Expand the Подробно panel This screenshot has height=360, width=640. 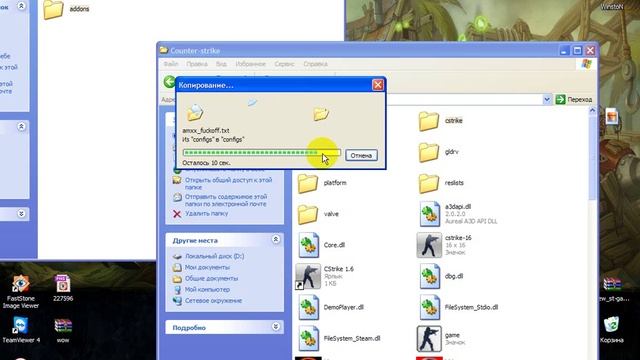point(276,327)
